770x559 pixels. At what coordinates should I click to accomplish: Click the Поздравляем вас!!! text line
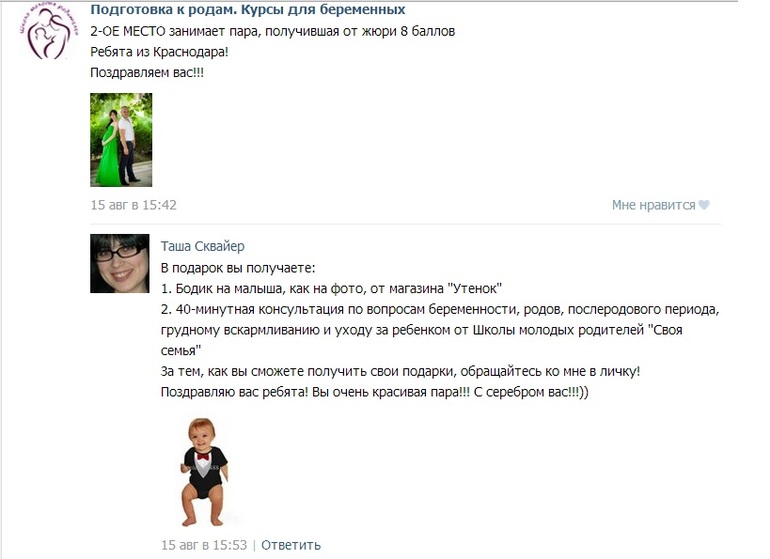click(147, 73)
